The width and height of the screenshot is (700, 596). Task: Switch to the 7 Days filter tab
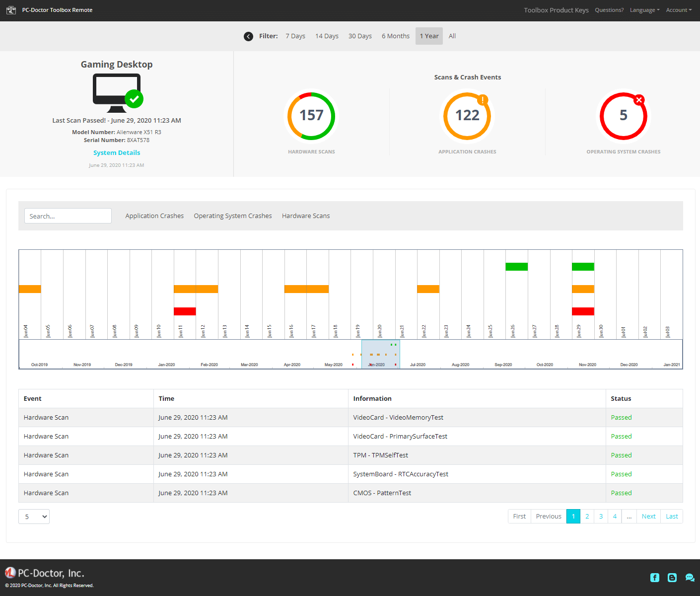(x=295, y=36)
